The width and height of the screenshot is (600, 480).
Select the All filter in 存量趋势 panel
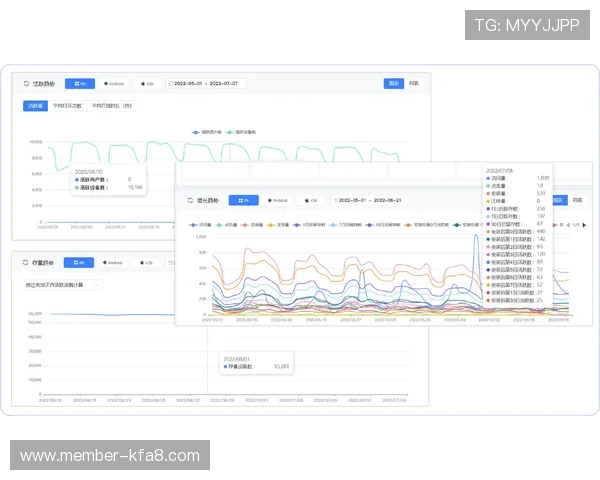coord(79,263)
